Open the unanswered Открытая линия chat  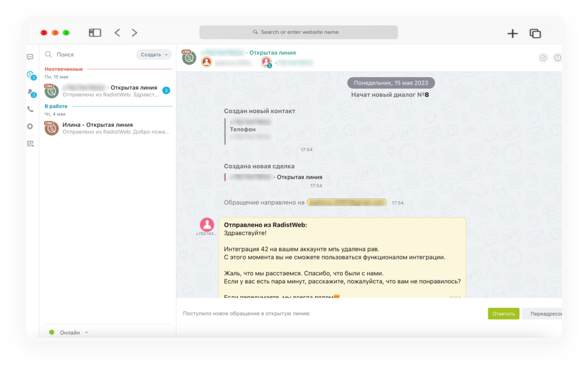click(x=108, y=91)
